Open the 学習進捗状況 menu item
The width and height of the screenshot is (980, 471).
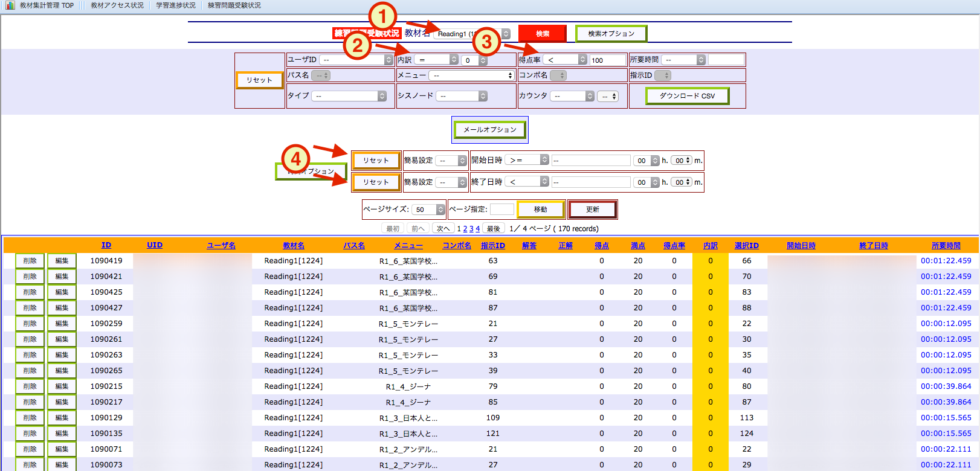pyautogui.click(x=176, y=5)
